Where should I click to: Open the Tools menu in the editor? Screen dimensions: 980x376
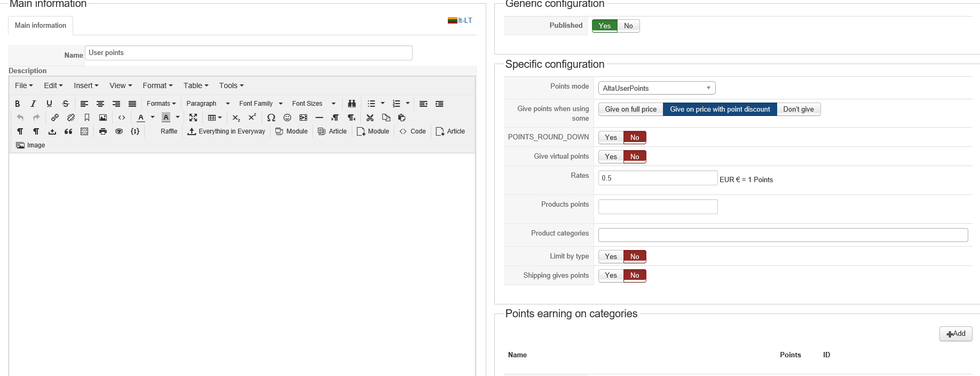point(231,85)
